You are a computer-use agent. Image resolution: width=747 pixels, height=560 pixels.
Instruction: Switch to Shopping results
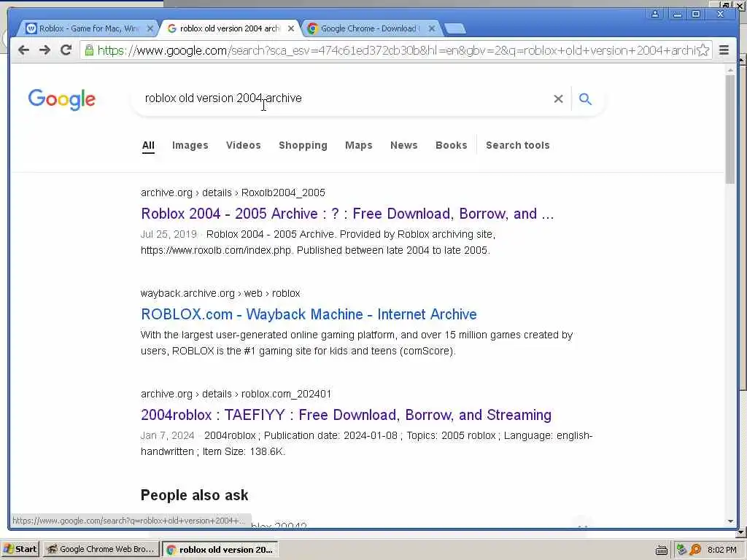coord(303,145)
